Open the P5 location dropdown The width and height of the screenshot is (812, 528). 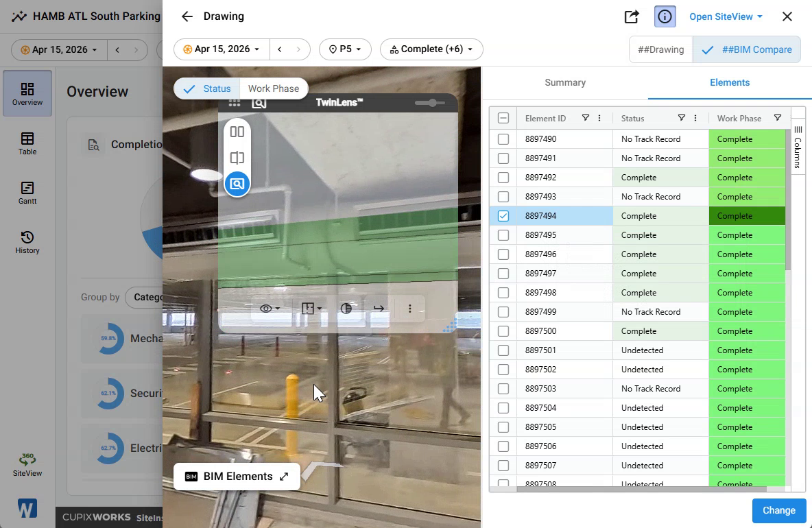point(345,49)
